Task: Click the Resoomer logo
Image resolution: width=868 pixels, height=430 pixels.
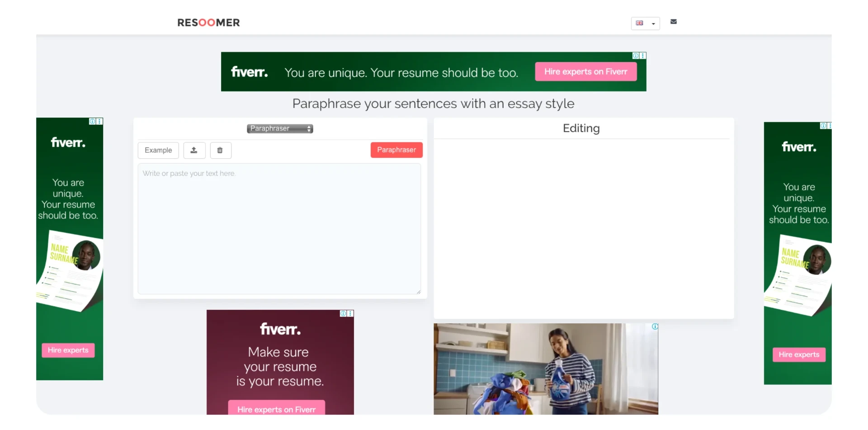Action: click(x=208, y=23)
